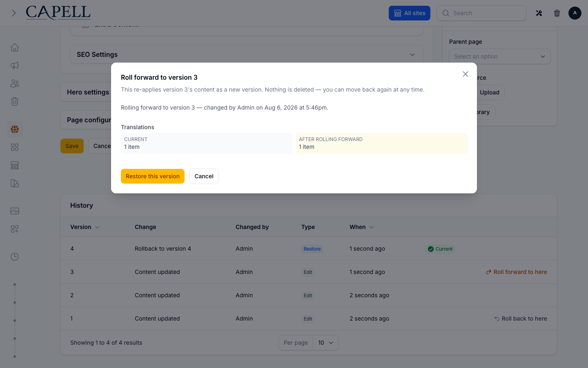The image size is (588, 368).
Task: Click the Change column header
Action: pos(145,227)
